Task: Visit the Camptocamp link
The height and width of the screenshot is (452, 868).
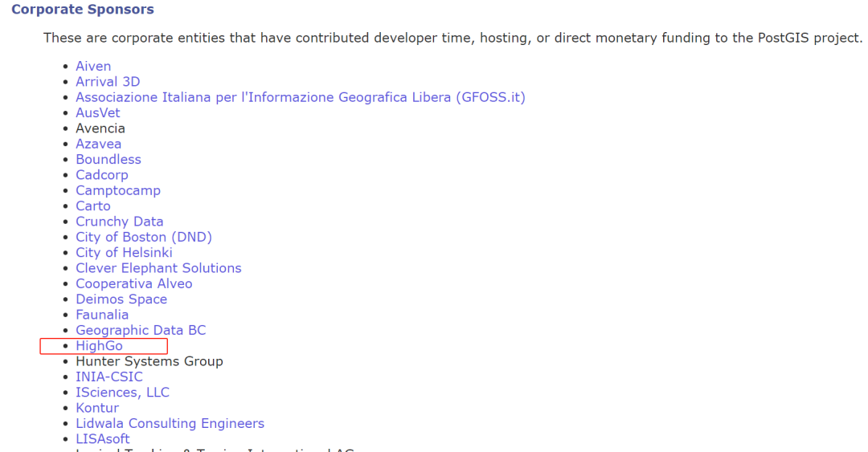Action: [118, 191]
